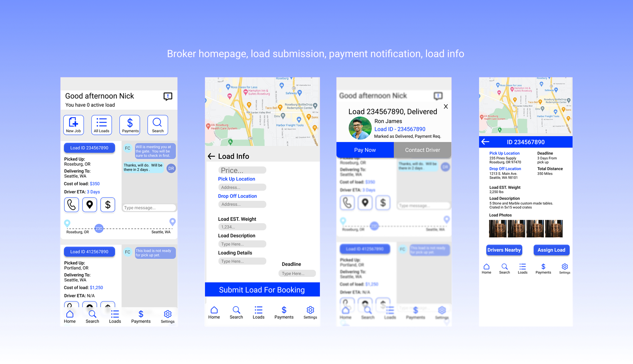
Task: Click Pick Up Location heading in load detail
Action: tap(504, 153)
